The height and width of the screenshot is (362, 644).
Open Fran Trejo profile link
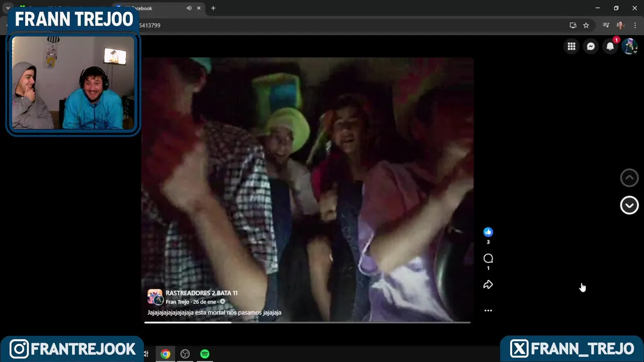(x=177, y=302)
